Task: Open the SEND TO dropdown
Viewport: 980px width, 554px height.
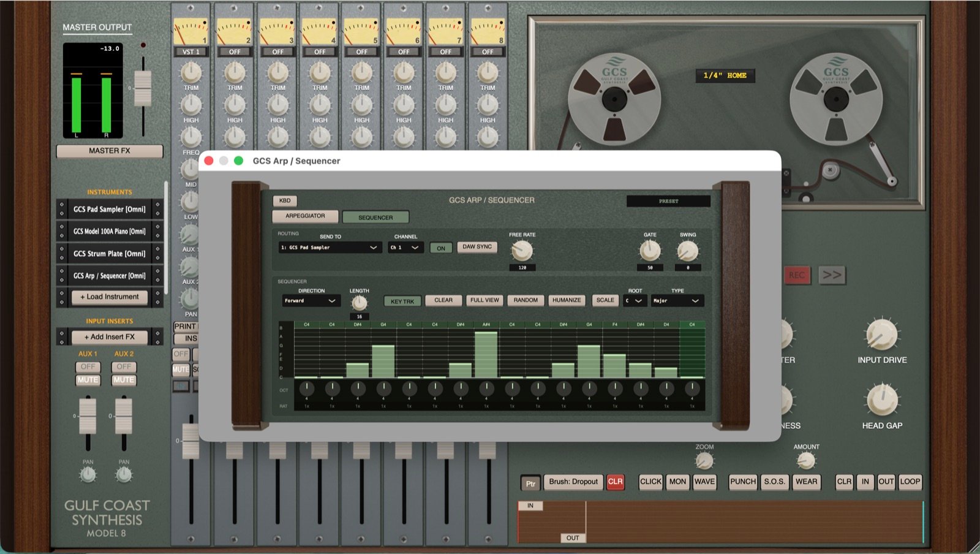Action: point(330,248)
